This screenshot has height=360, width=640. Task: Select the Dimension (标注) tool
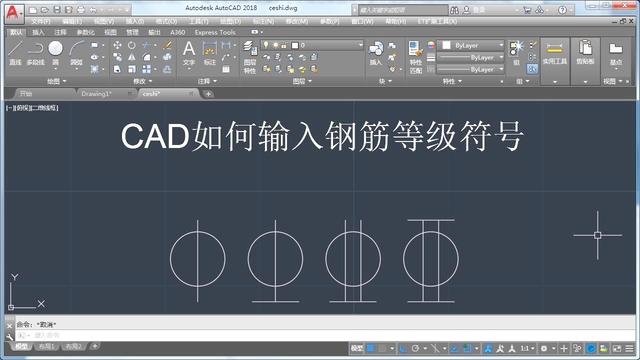tap(209, 53)
